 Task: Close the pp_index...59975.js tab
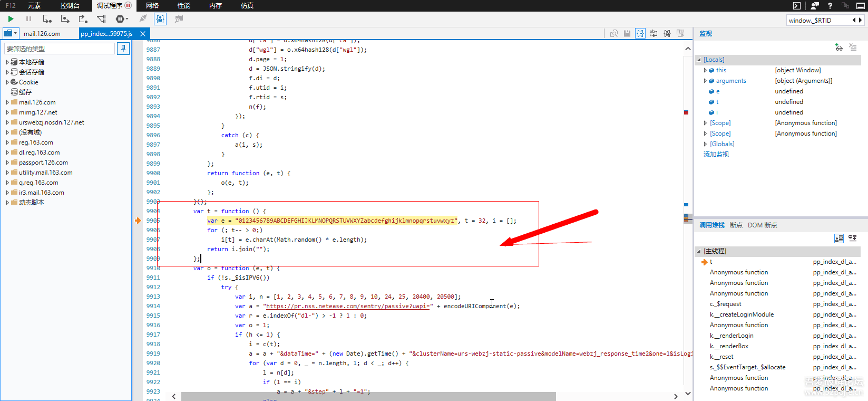143,34
